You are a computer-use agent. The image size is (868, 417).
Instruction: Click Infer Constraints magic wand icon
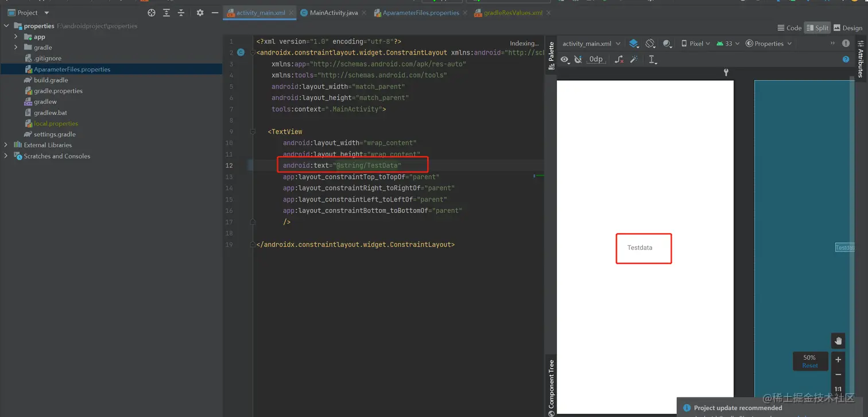tap(634, 59)
